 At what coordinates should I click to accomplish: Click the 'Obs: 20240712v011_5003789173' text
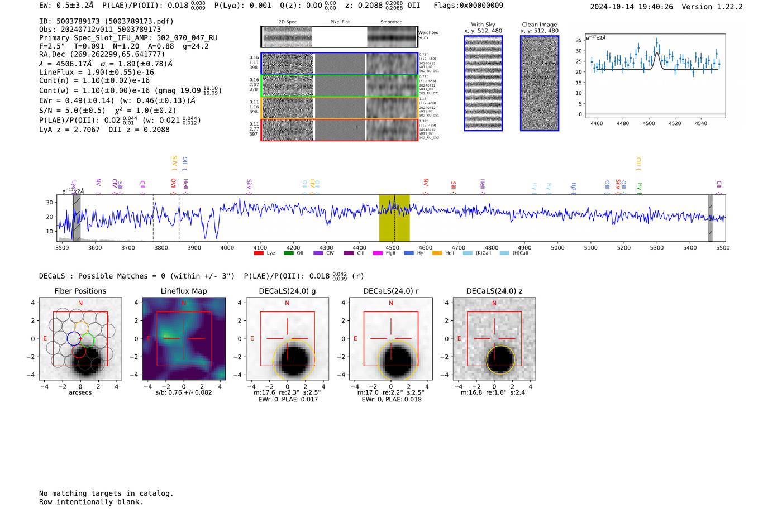coord(100,29)
